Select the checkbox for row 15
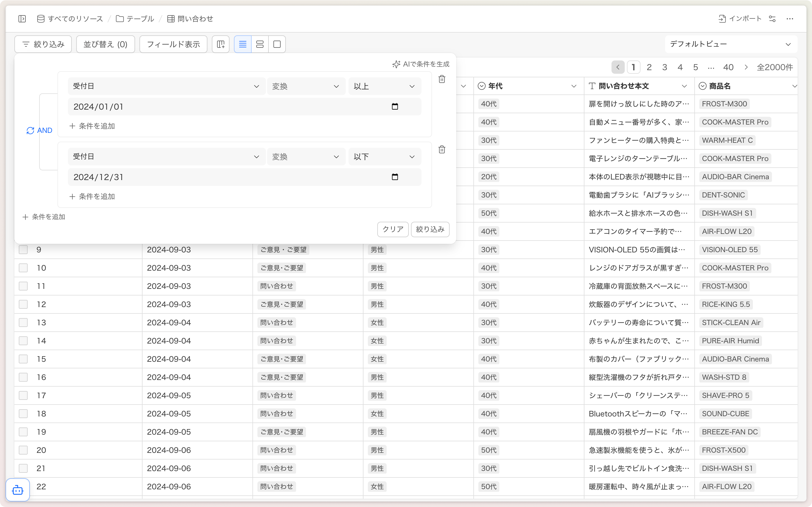This screenshot has height=507, width=812. 23,359
